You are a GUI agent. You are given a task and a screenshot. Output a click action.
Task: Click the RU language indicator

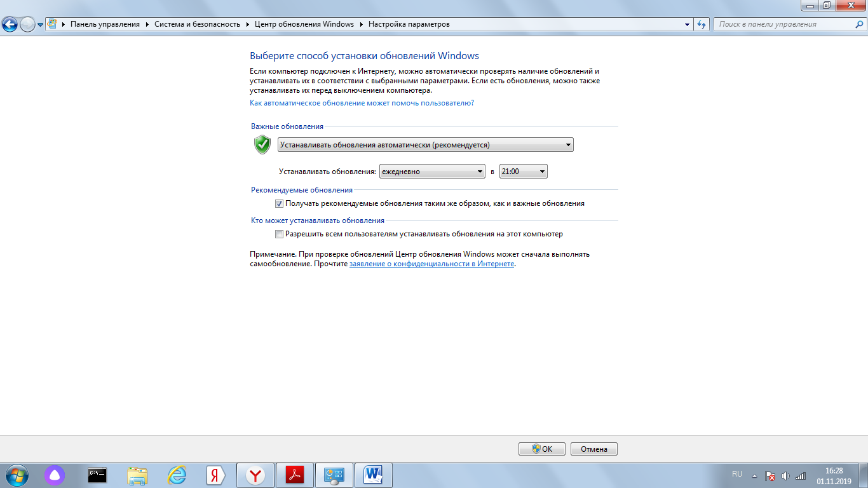tap(737, 474)
